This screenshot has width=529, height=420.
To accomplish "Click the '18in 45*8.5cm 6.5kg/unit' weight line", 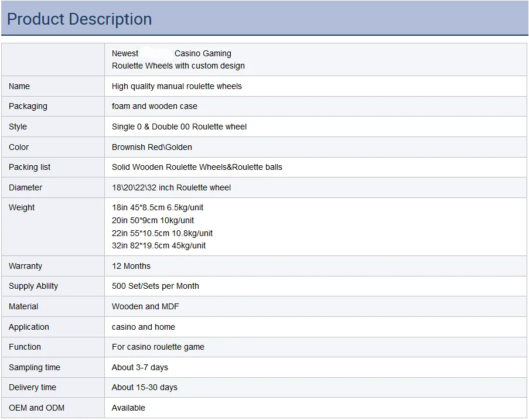I will coord(158,207).
